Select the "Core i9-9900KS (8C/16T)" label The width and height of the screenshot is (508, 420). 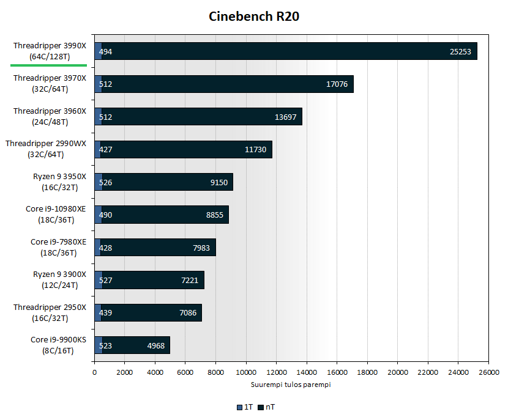58,345
